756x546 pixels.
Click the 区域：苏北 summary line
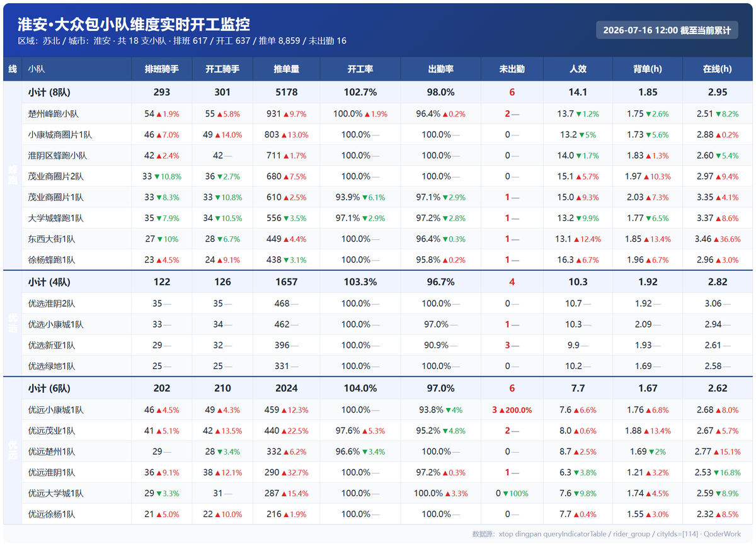tap(181, 41)
